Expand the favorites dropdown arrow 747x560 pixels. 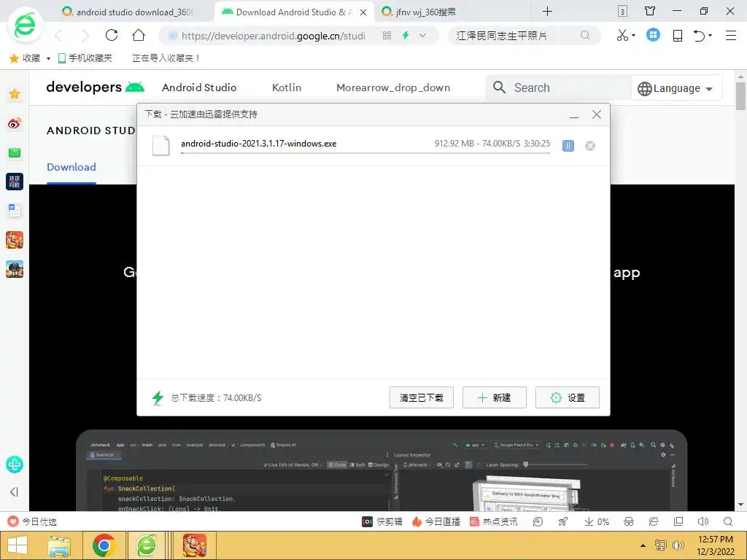48,58
